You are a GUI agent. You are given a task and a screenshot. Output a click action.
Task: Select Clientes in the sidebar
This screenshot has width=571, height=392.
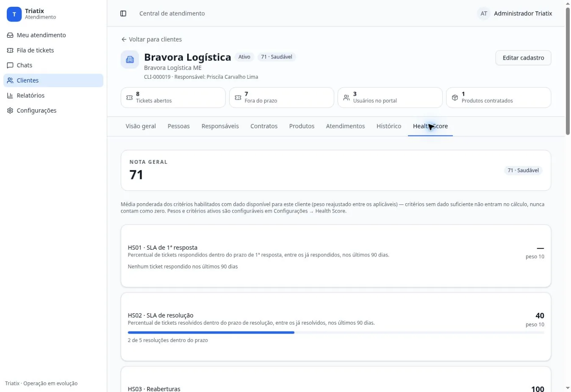(53, 80)
